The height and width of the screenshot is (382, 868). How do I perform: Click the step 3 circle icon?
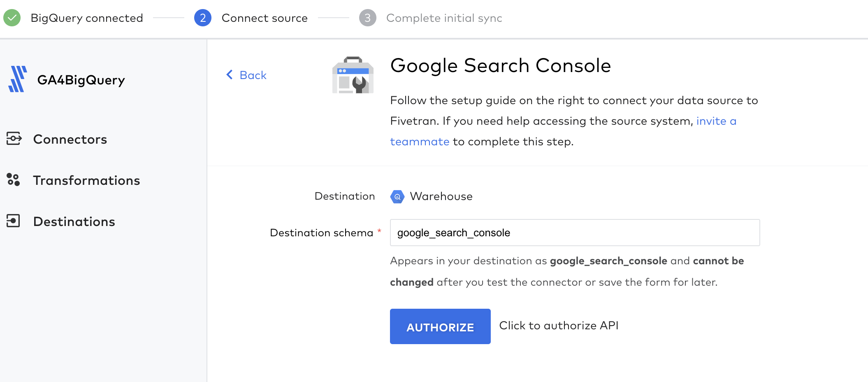(367, 18)
